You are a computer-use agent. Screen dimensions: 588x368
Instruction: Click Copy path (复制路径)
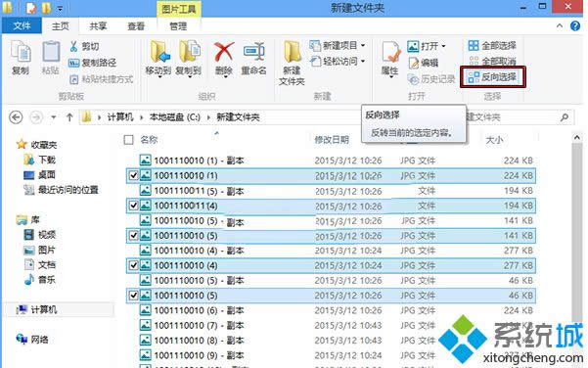pyautogui.click(x=92, y=63)
